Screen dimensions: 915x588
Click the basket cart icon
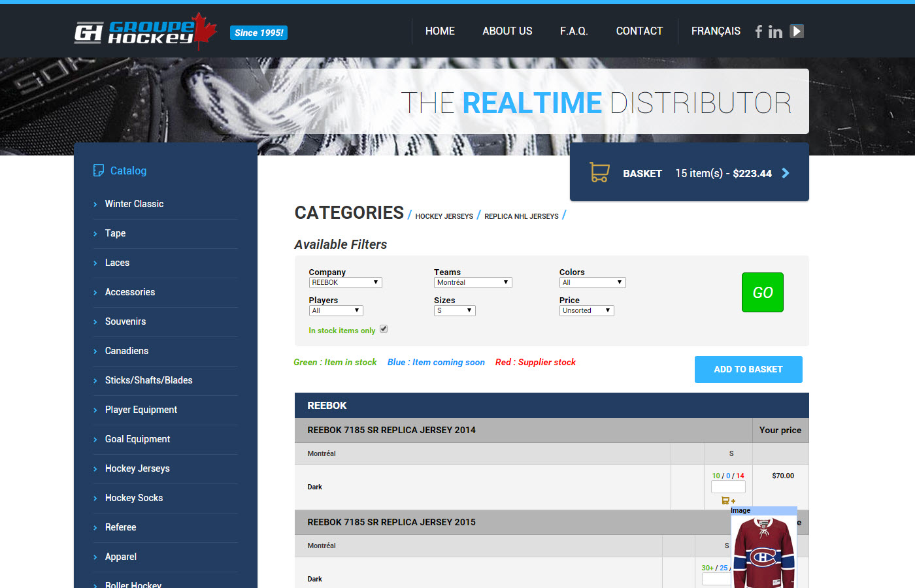click(599, 172)
